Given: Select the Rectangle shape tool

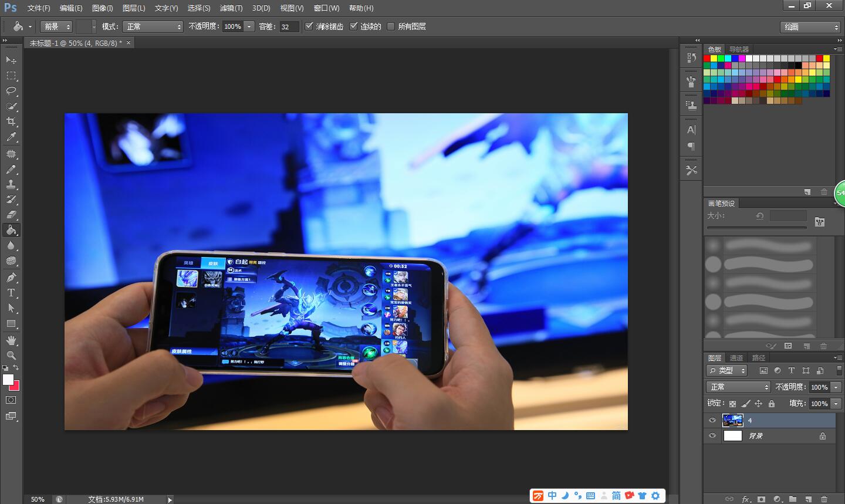Looking at the screenshot, I should pyautogui.click(x=11, y=323).
